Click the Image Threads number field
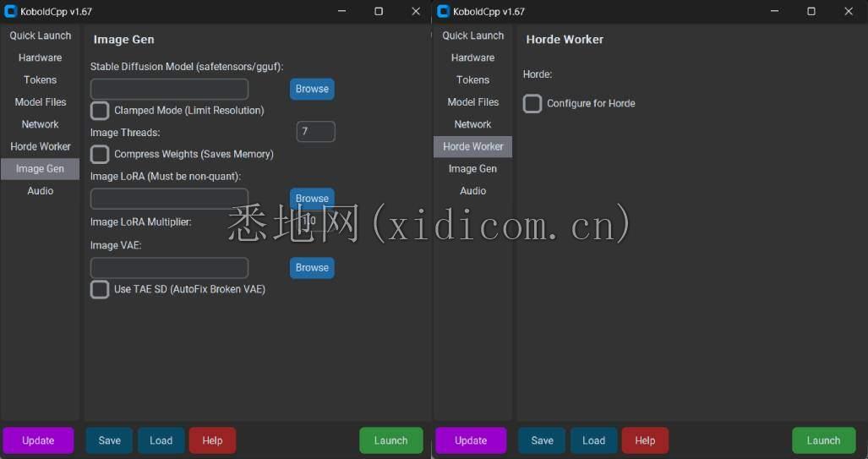 tap(315, 132)
